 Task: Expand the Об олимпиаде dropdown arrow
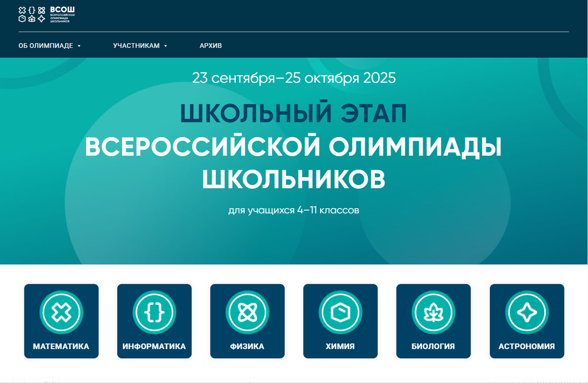(79, 46)
